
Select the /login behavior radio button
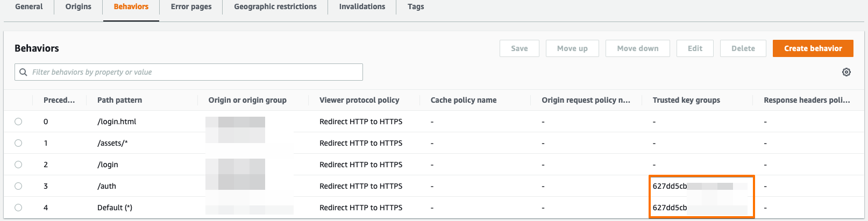18,165
